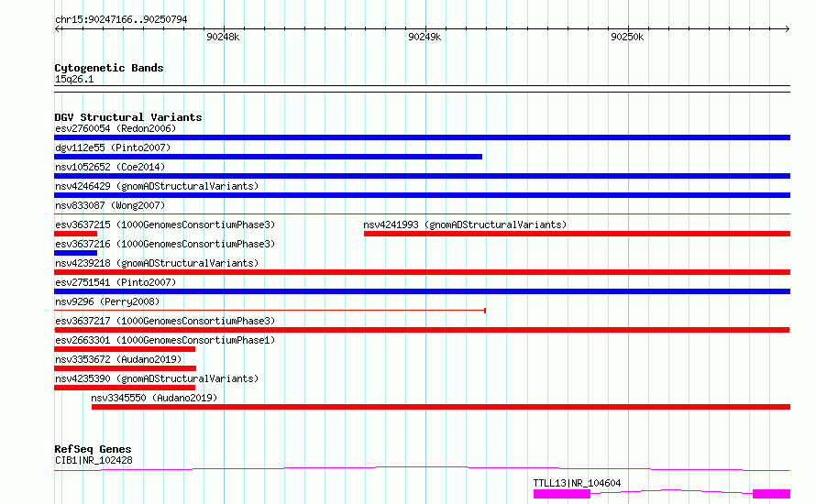Viewport: 816px width, 504px height.
Task: Open the red nsv4241993 gnomAD variant bar
Action: click(x=577, y=234)
